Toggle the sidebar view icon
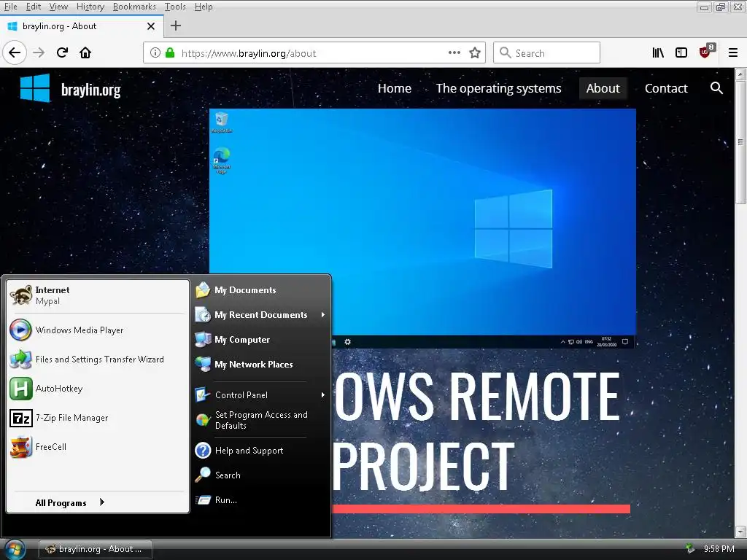 pyautogui.click(x=681, y=52)
